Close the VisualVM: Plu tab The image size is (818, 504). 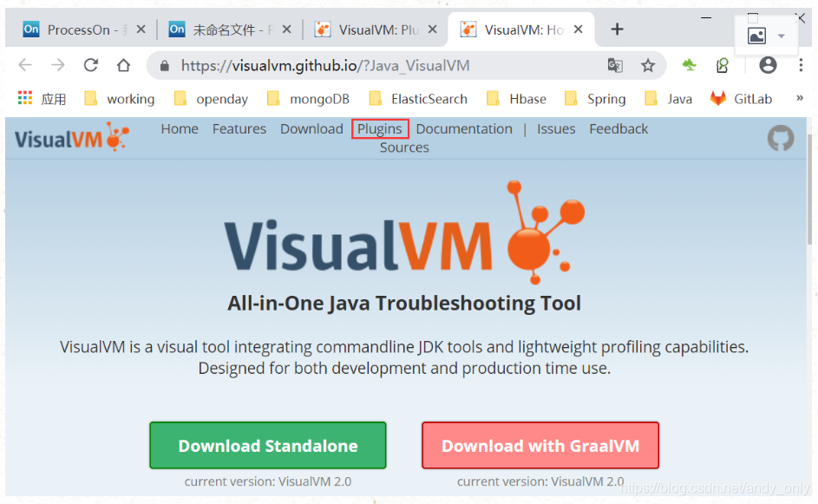pos(433,29)
